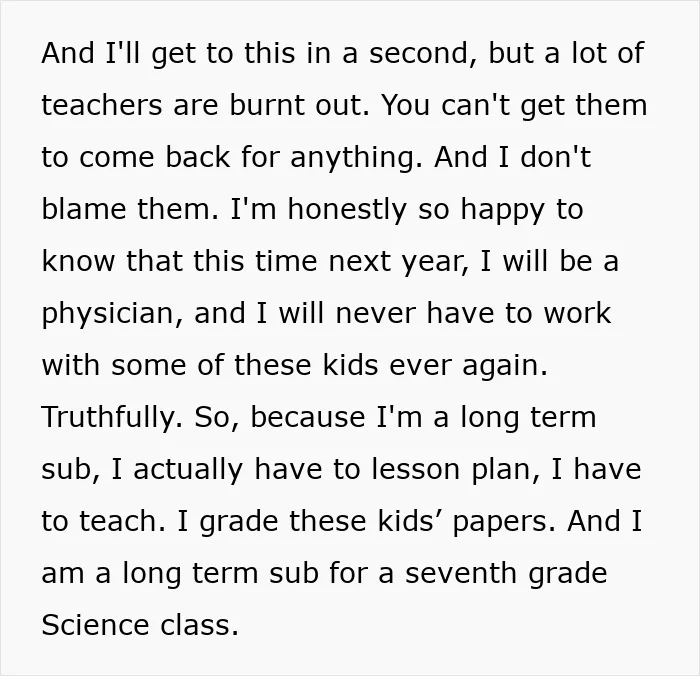The height and width of the screenshot is (676, 700).
Task: Click the word 'physician' in the text
Action: pyautogui.click(x=108, y=313)
